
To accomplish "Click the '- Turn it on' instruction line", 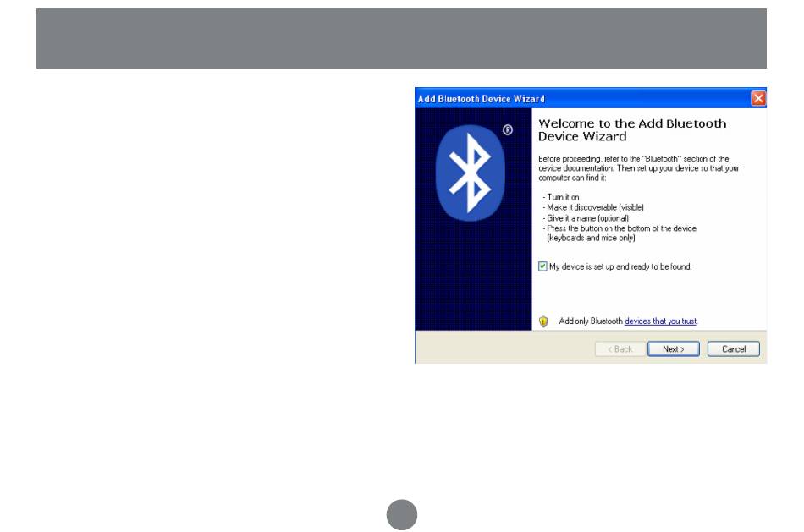I will coord(561,197).
